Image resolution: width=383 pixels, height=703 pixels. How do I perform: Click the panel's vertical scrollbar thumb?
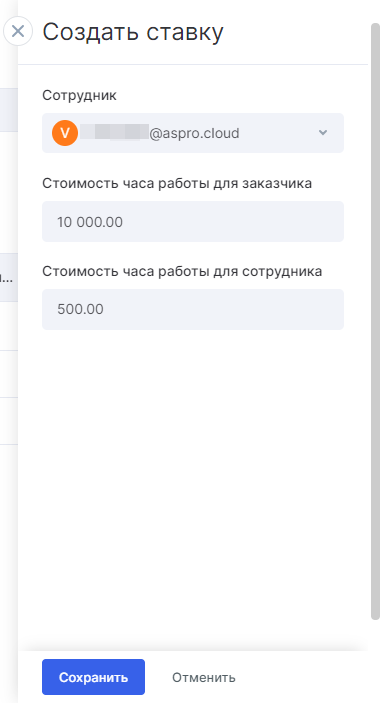375,321
